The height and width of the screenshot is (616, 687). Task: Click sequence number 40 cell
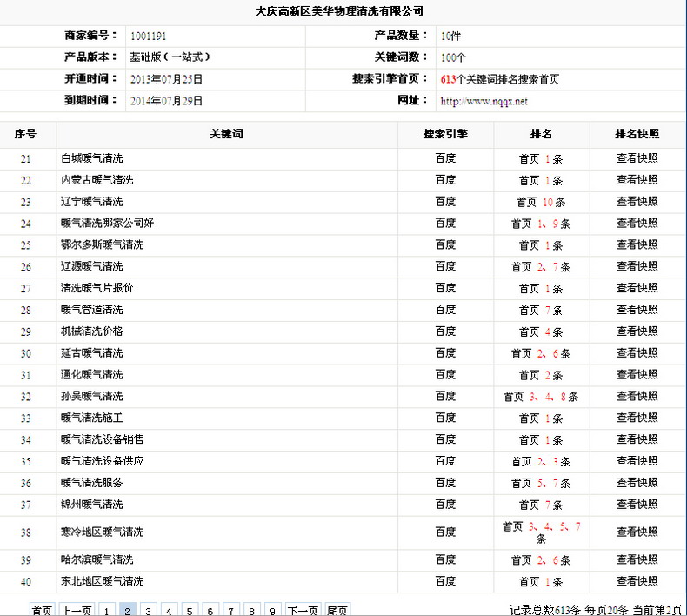pyautogui.click(x=26, y=582)
